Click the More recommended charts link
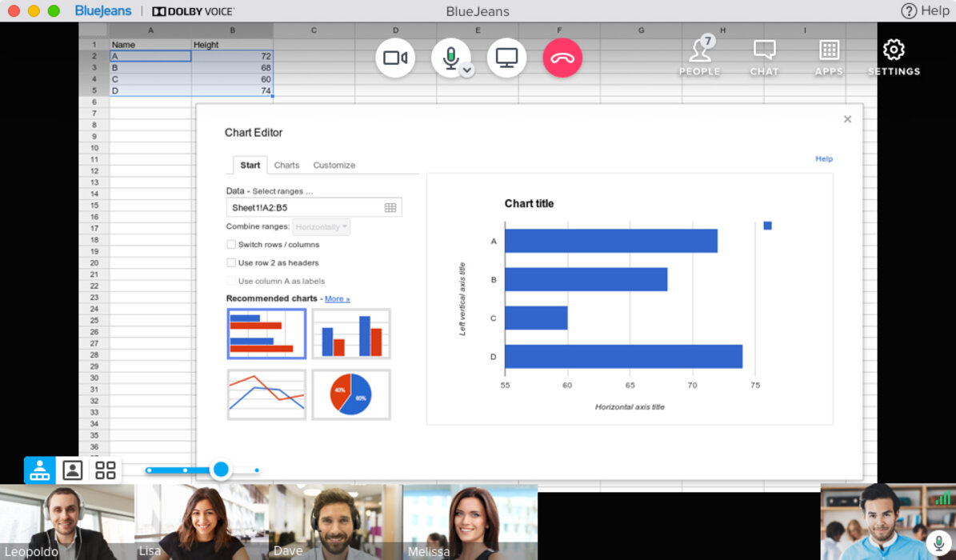The width and height of the screenshot is (956, 560). (x=337, y=299)
